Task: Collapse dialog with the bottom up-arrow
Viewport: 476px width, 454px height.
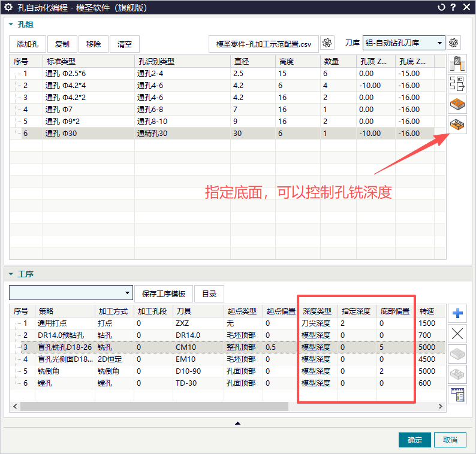Action: point(237,423)
